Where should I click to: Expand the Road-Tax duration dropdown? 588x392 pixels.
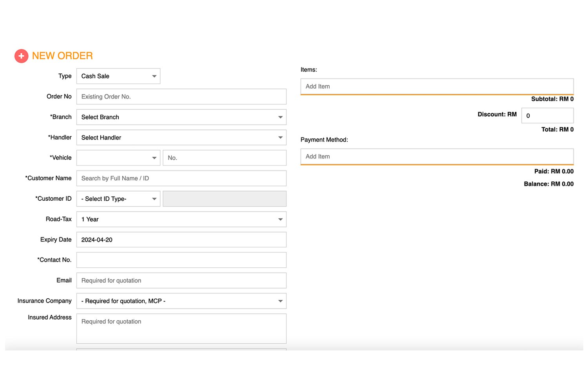click(181, 219)
